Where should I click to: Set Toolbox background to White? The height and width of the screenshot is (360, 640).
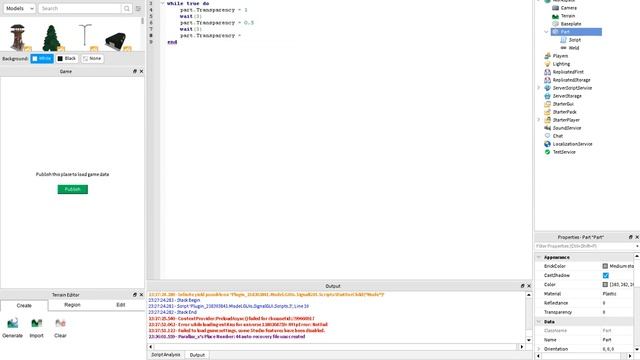(x=42, y=58)
